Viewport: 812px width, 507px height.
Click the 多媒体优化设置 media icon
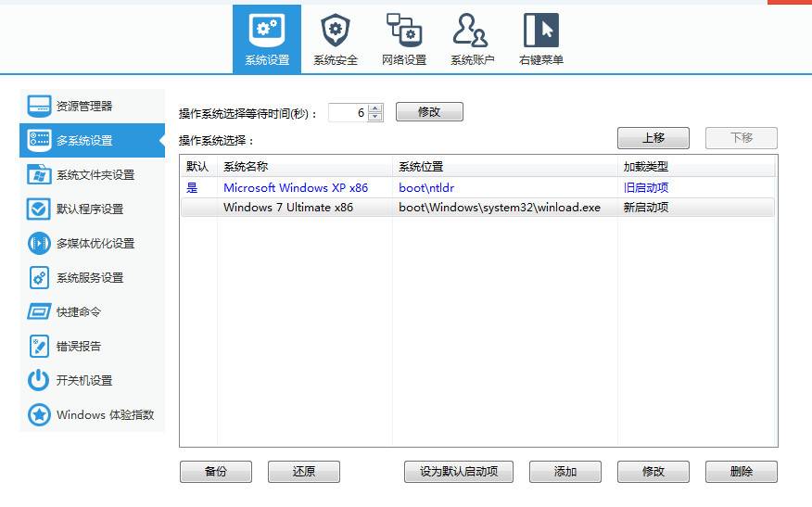point(39,243)
